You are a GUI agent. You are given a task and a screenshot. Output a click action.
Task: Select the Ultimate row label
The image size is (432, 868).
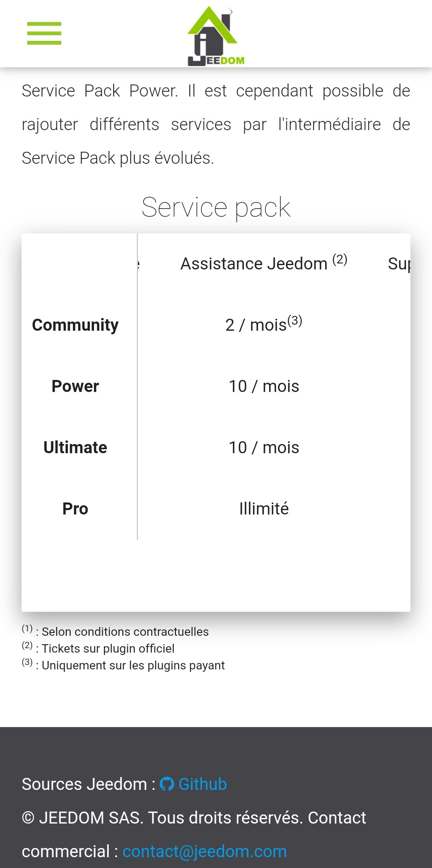pos(75,447)
